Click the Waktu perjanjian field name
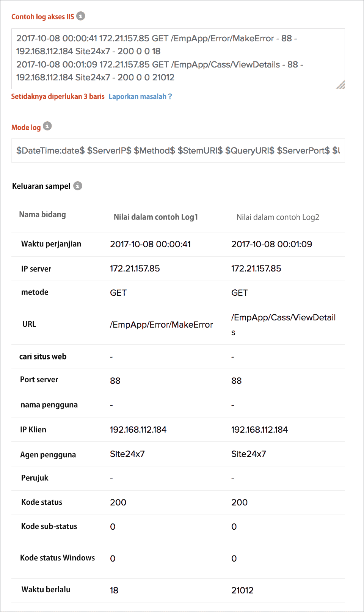 point(51,244)
